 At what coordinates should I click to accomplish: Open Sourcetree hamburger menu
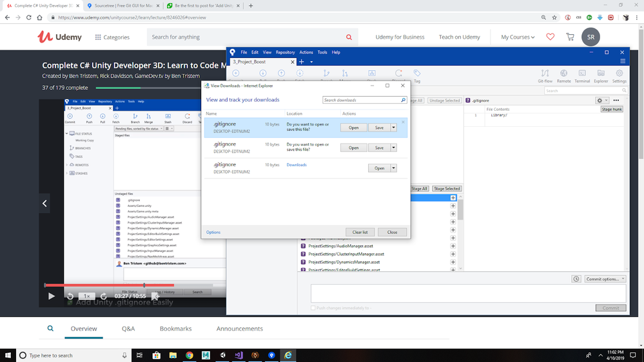(x=623, y=61)
